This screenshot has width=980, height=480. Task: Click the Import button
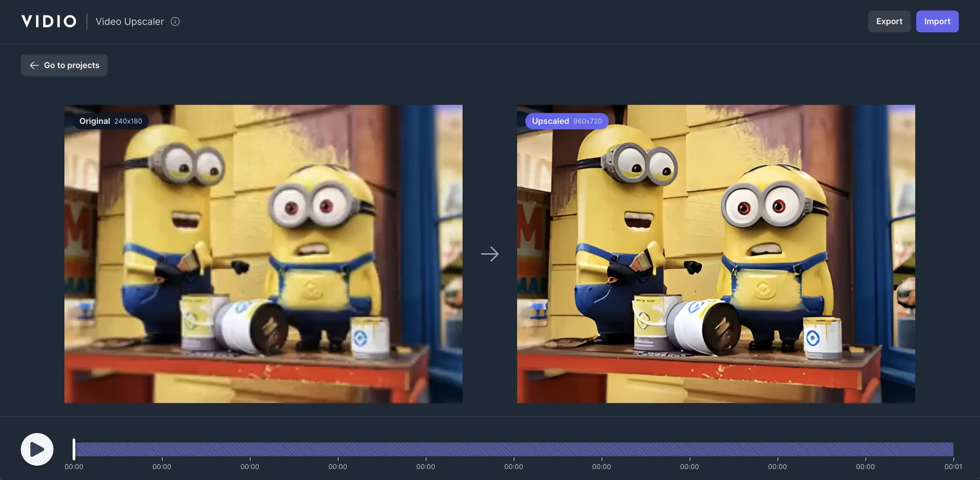point(937,21)
